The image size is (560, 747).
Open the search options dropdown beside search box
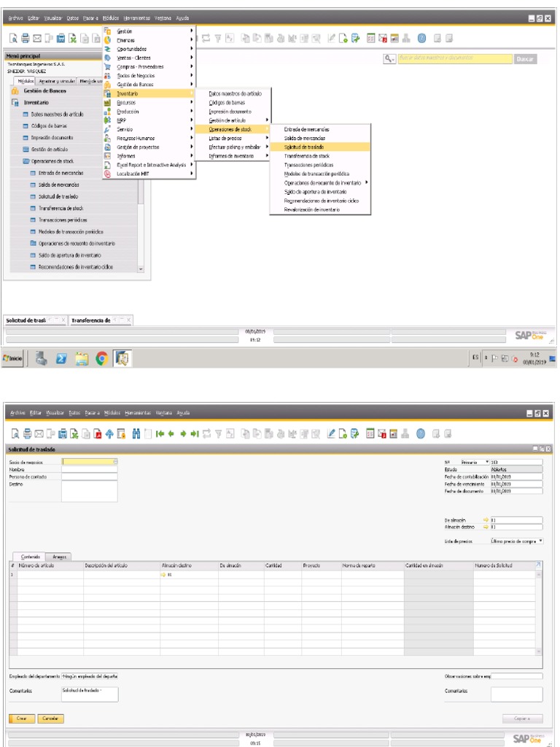click(x=390, y=58)
